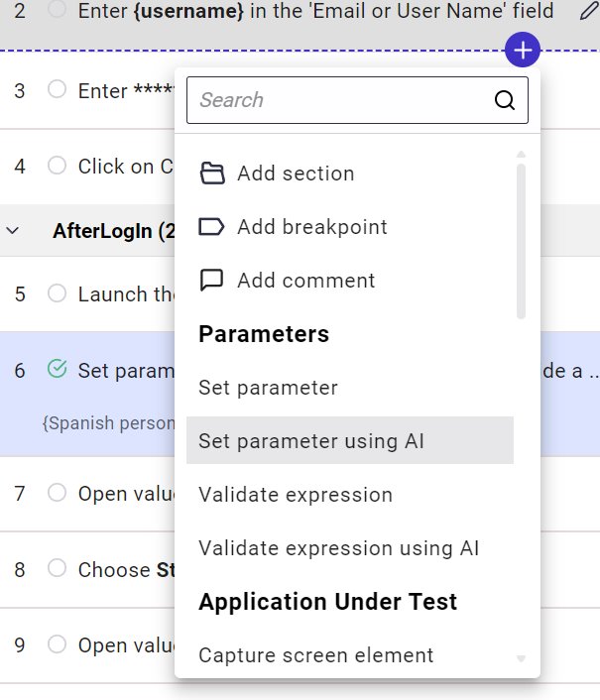Click the folder icon beside Add section
Screen dimensions: 600x700
[x=212, y=174]
